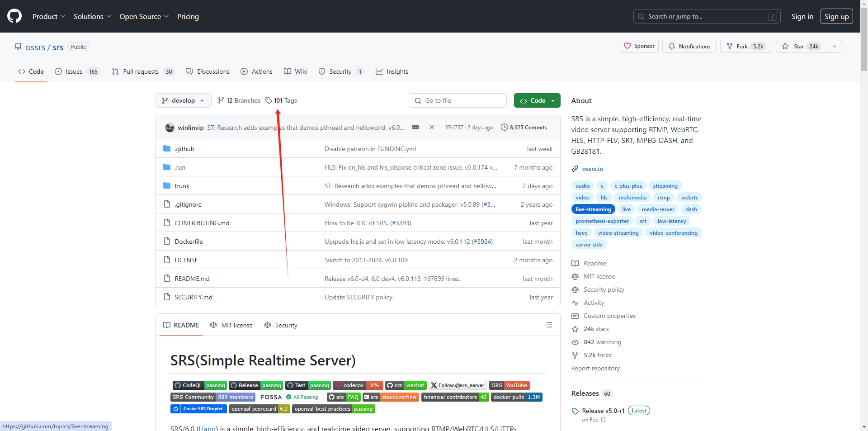
Task: Open the ossrs owner link
Action: pyautogui.click(x=35, y=47)
